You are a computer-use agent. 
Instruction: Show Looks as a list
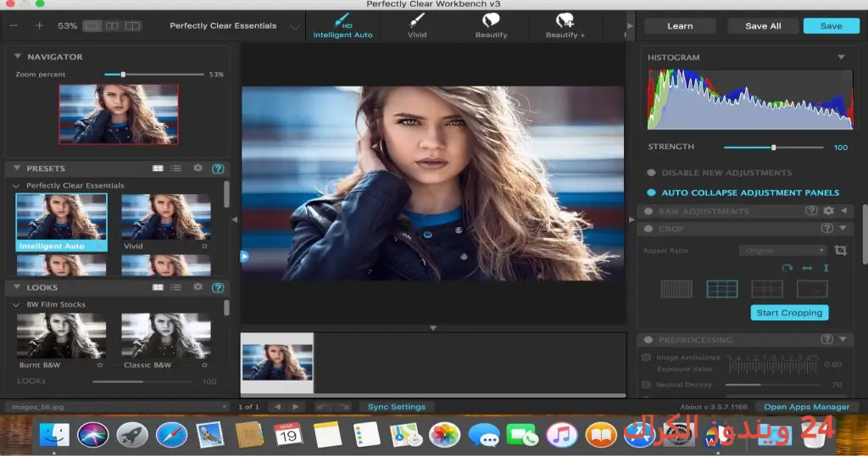click(x=176, y=287)
